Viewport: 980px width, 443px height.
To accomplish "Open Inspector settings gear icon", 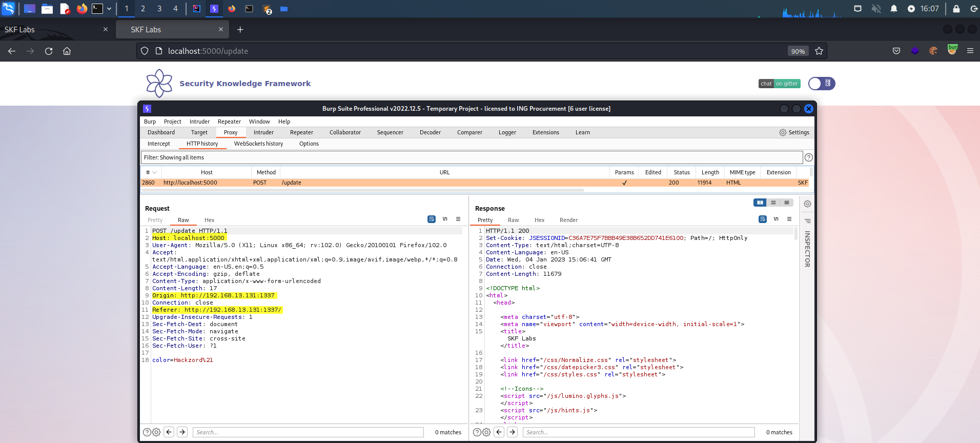I will 807,204.
